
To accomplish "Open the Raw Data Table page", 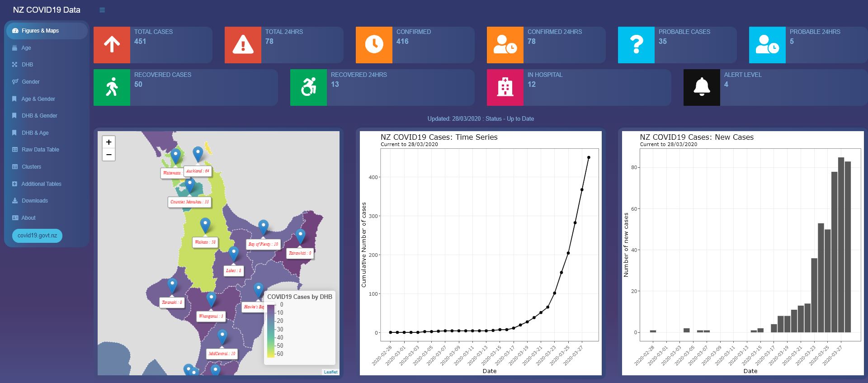I will [47, 150].
